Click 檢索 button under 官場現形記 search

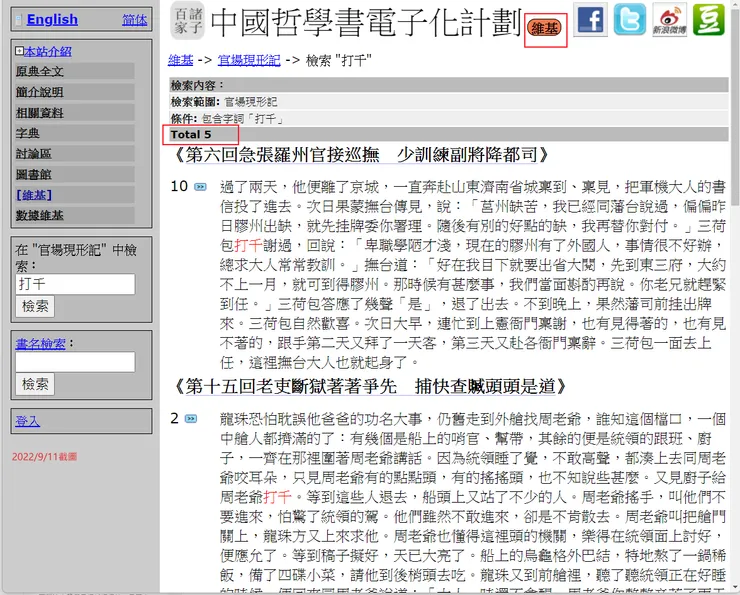[35, 306]
